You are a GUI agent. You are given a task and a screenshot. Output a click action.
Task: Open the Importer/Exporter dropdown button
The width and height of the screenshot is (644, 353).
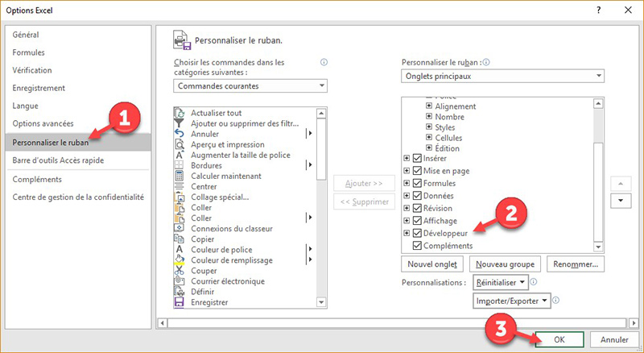pyautogui.click(x=511, y=301)
